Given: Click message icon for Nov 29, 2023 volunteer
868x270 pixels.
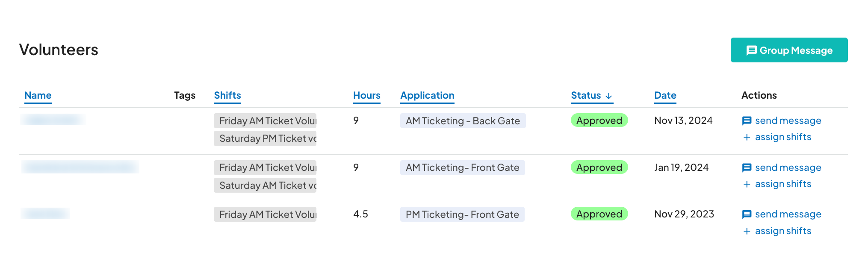Looking at the screenshot, I should 747,214.
